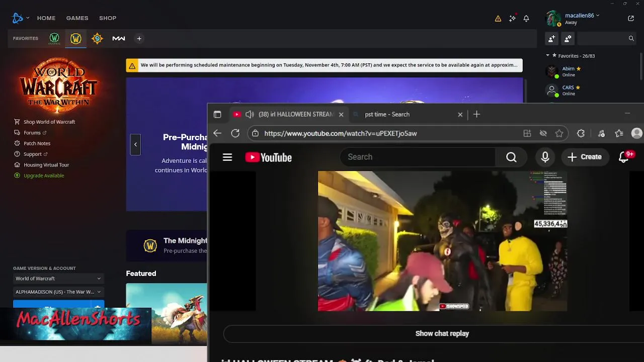Screen dimensions: 644x362
Task: Expand the ALPHAMADISON account region dropdown
Action: click(x=58, y=292)
